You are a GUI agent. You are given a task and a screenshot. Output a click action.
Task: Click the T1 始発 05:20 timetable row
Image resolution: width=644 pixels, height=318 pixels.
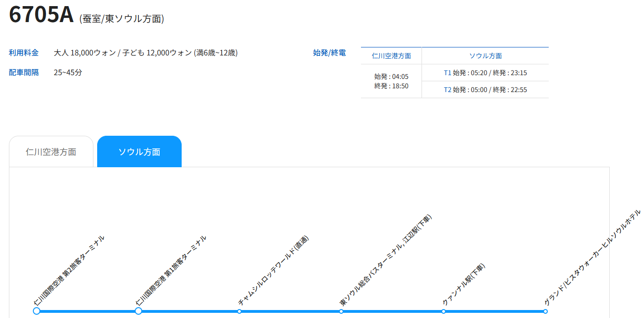(x=485, y=73)
